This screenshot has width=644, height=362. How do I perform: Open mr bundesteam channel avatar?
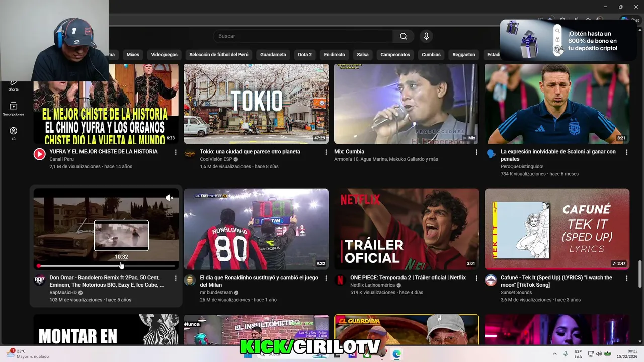coord(190,280)
